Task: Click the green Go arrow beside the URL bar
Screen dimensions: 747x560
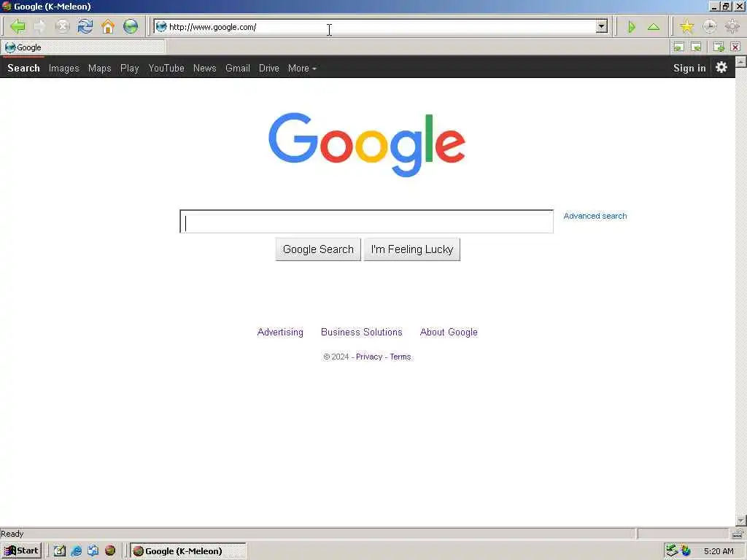Action: (632, 27)
